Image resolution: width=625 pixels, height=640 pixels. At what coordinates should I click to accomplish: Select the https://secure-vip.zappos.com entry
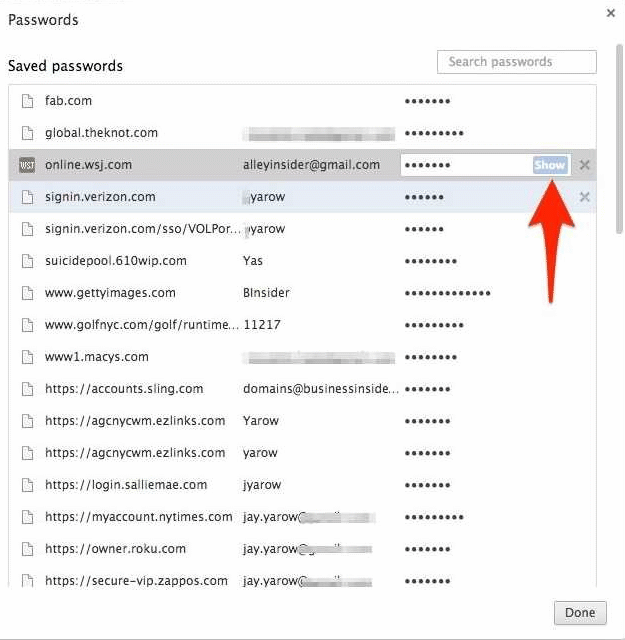point(136,581)
